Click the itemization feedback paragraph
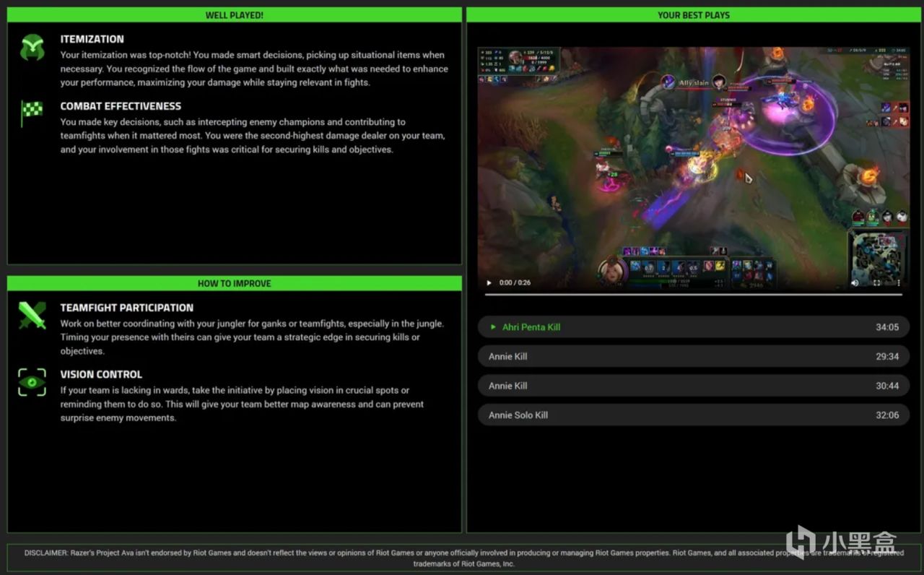 pyautogui.click(x=254, y=69)
